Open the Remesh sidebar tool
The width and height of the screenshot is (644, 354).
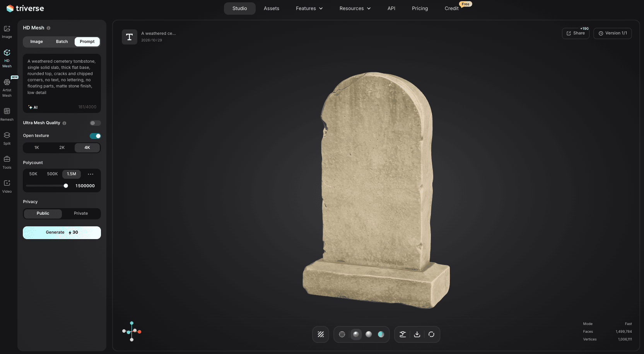(7, 114)
